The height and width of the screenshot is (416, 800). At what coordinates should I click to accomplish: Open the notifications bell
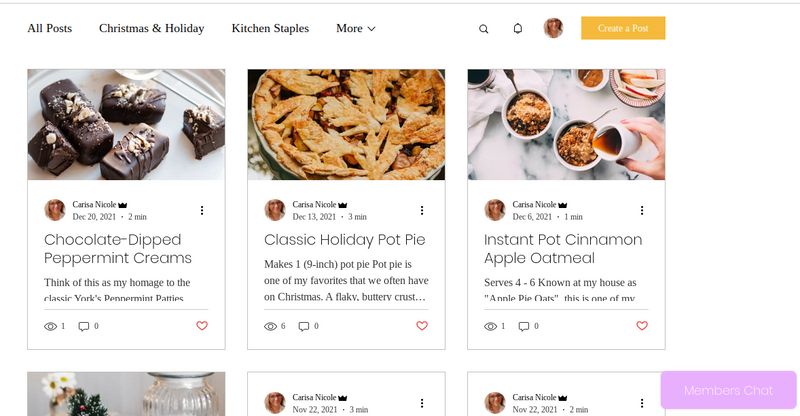click(x=518, y=28)
